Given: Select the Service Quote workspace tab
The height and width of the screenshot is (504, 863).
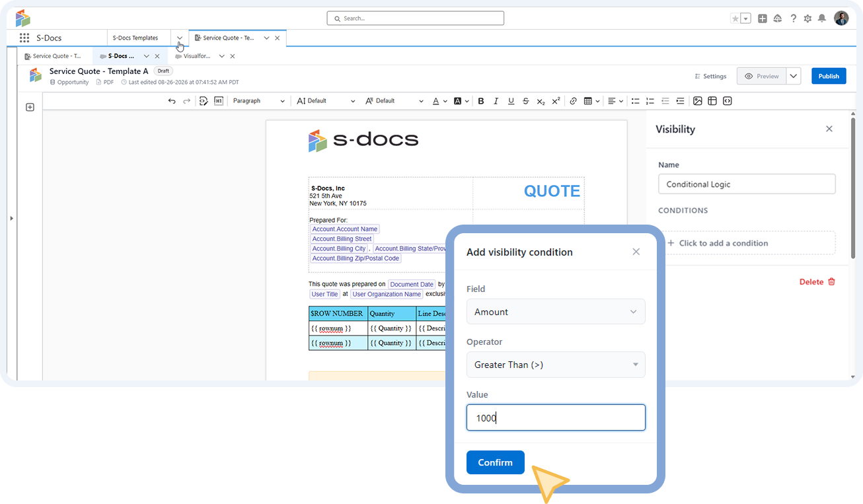Looking at the screenshot, I should click(x=229, y=38).
